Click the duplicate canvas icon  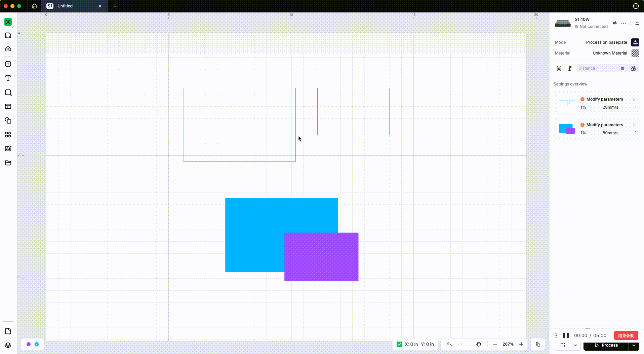click(x=538, y=344)
